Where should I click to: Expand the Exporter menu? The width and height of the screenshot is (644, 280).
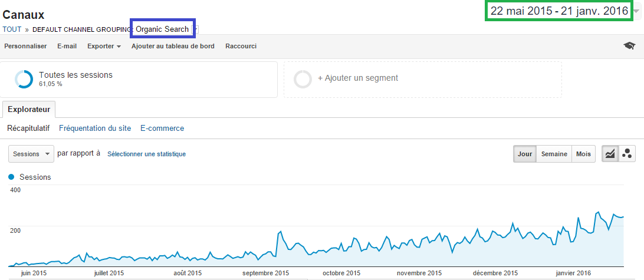pos(104,47)
